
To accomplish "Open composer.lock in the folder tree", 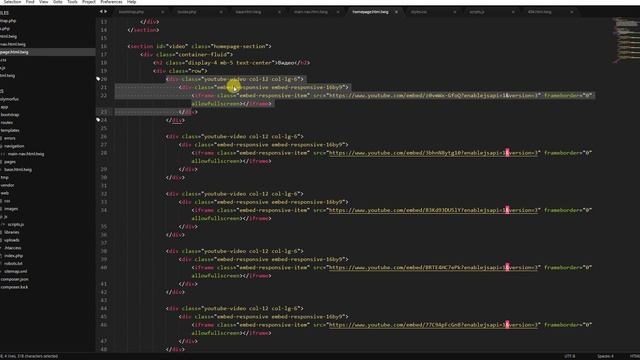I will click(14, 287).
